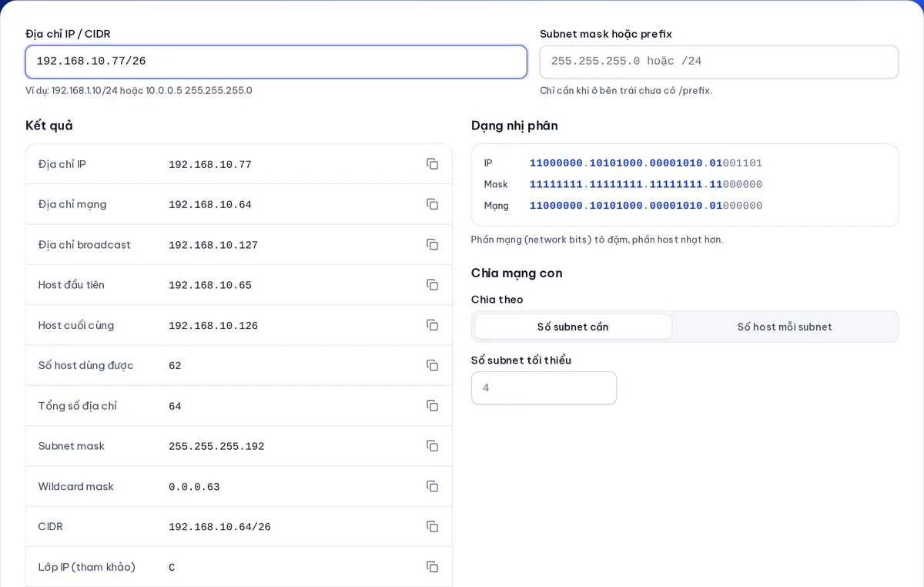The height and width of the screenshot is (587, 924).
Task: Copy the Địa chỉ IP value
Action: coord(433,164)
